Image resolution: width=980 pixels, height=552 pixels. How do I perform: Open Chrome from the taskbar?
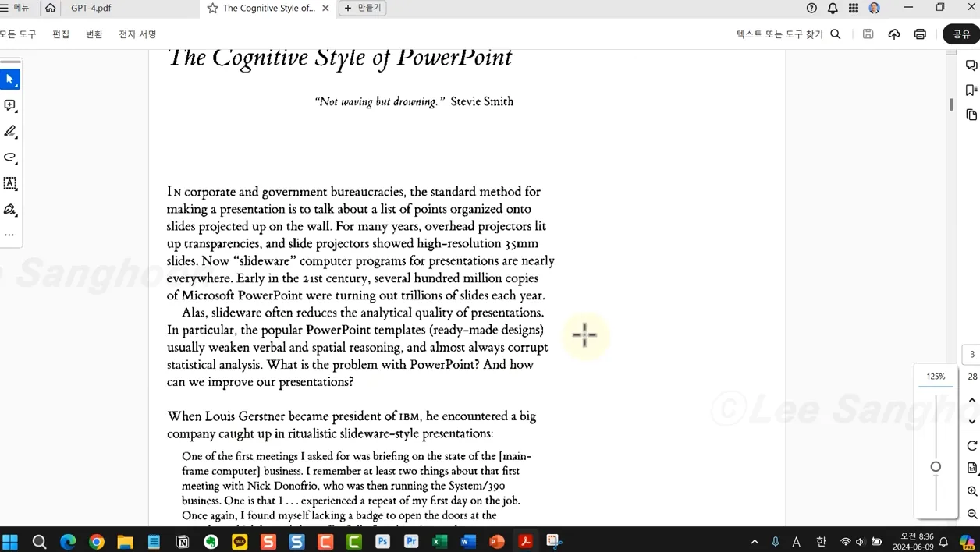(97, 542)
